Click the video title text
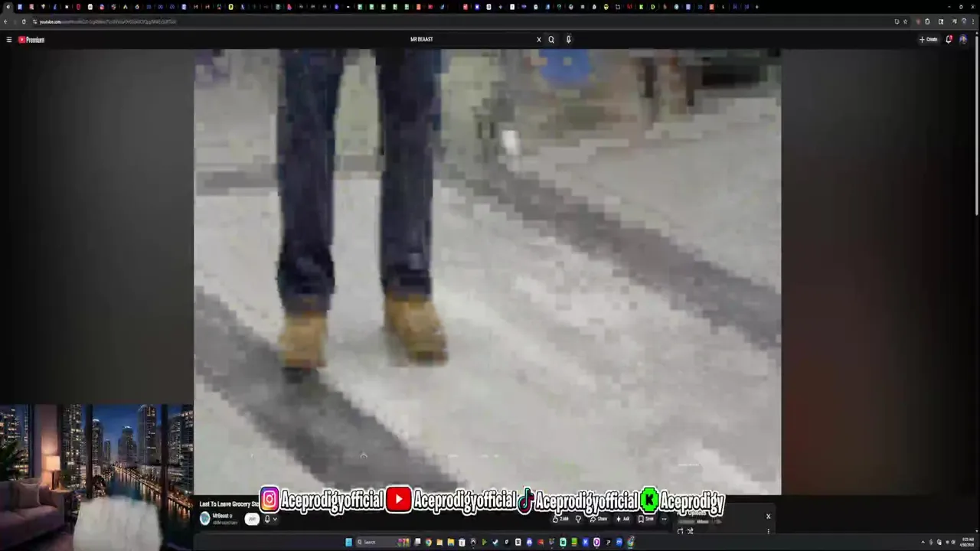 [x=230, y=504]
